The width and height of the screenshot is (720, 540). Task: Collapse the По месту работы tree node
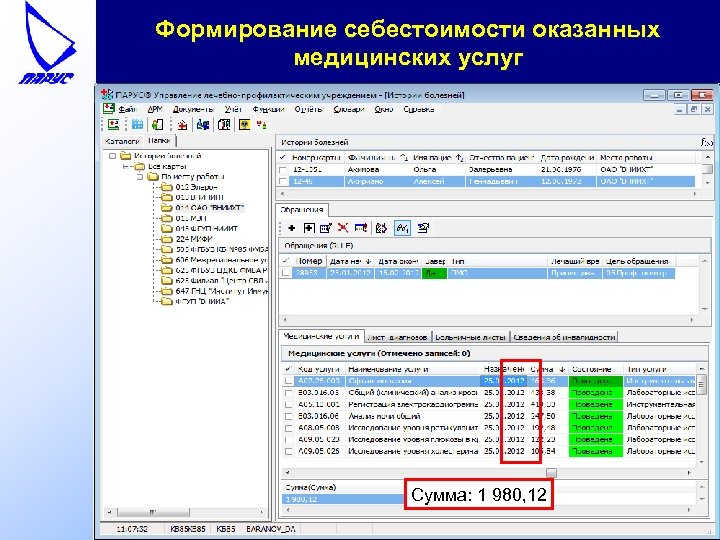pos(140,177)
